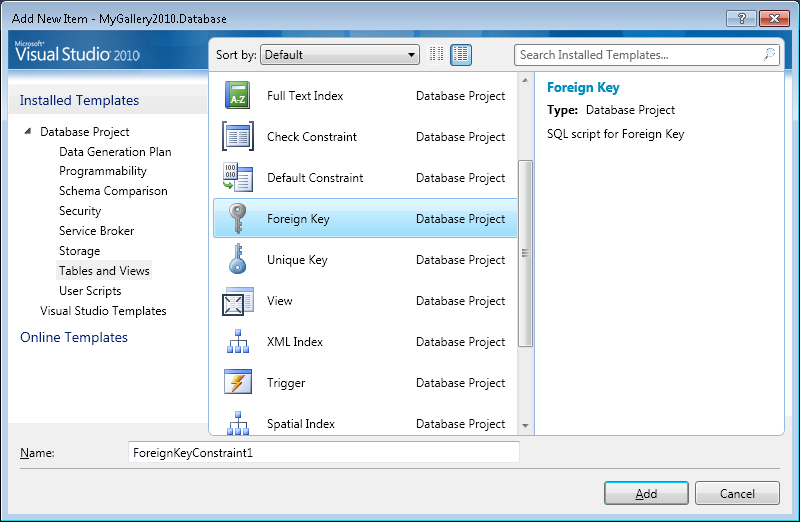Image resolution: width=800 pixels, height=522 pixels.
Task: Select the XML Index template icon
Action: 238,341
